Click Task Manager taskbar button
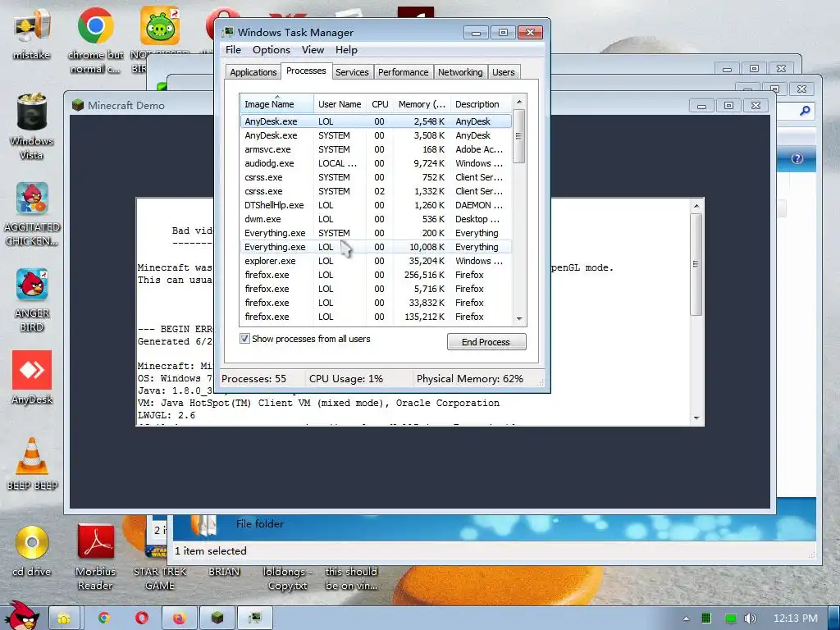The height and width of the screenshot is (630, 840). click(x=255, y=619)
